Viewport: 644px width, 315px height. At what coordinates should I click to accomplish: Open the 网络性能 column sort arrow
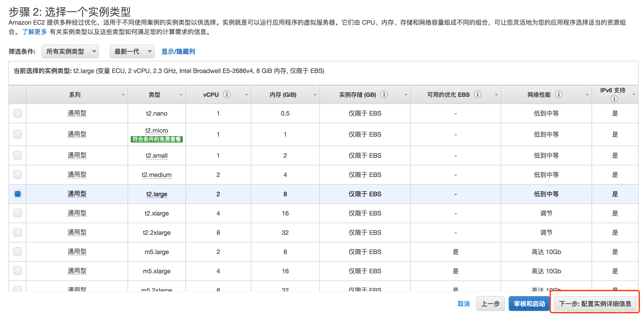[587, 95]
